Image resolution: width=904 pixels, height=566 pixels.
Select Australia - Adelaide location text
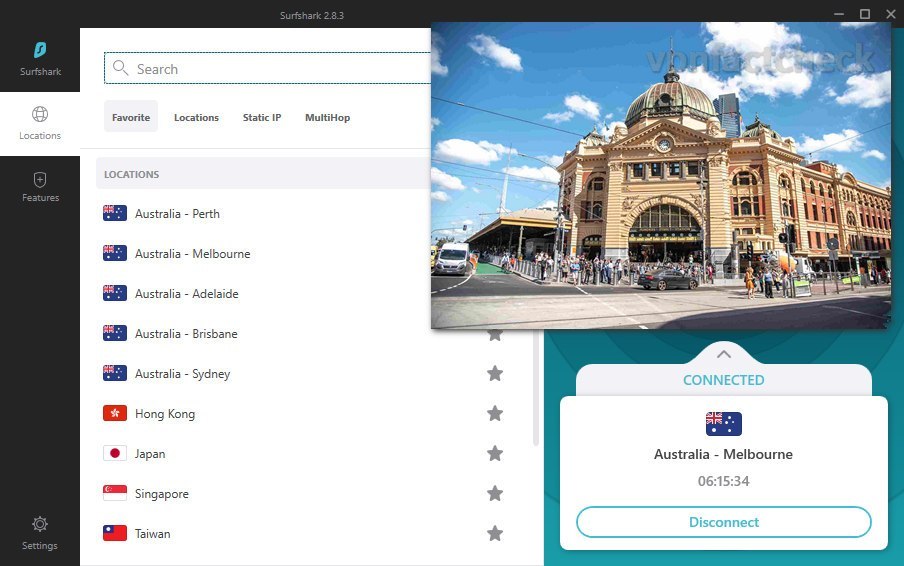[x=187, y=294]
